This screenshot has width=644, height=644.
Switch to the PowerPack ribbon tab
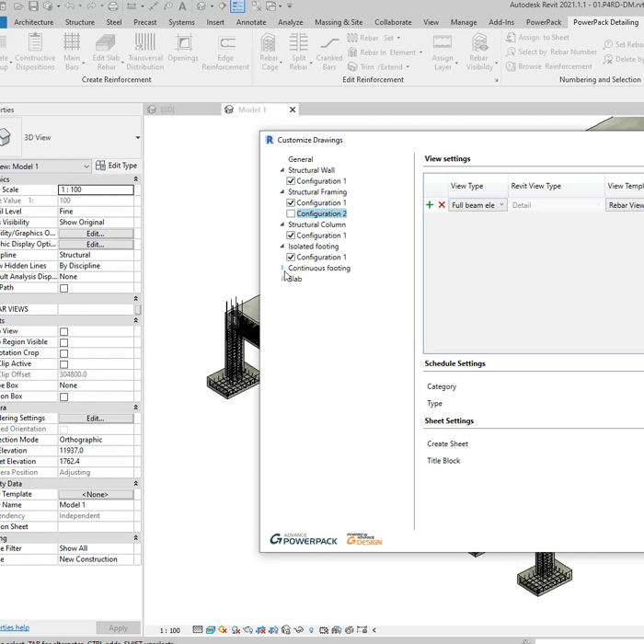click(544, 22)
